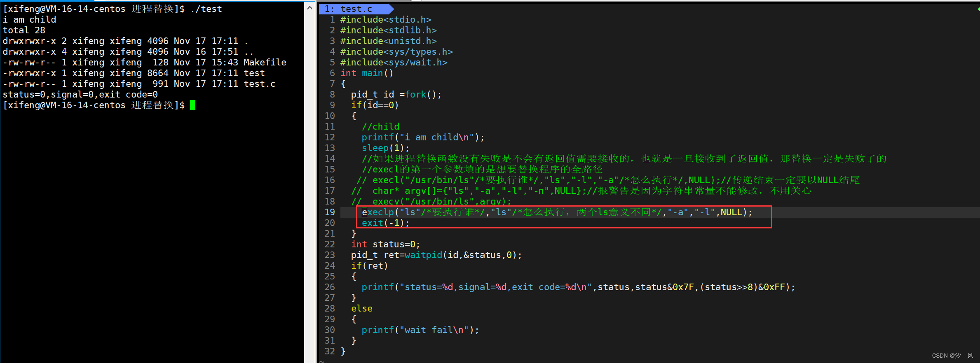Viewport: 980px width, 363px height.
Task: Click 'exit(-1);' on line 20
Action: (385, 223)
